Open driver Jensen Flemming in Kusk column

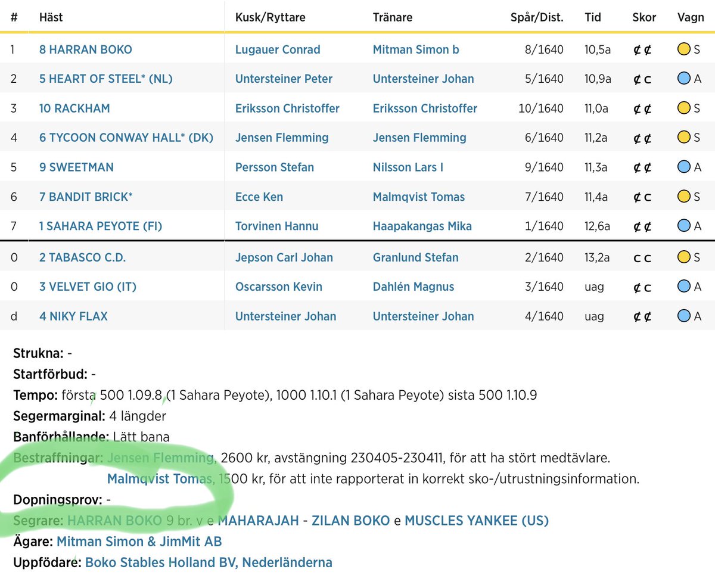(x=282, y=138)
